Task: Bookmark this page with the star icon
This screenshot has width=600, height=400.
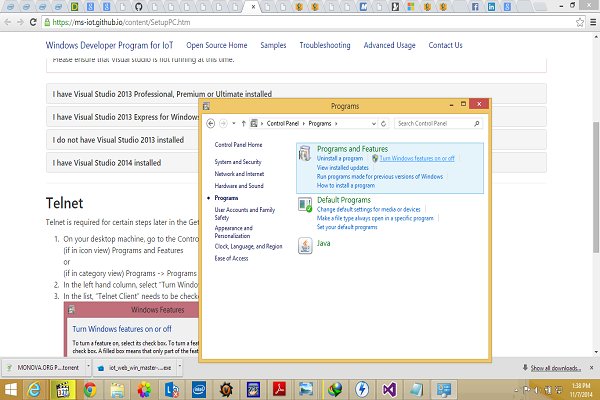Action: (x=580, y=22)
